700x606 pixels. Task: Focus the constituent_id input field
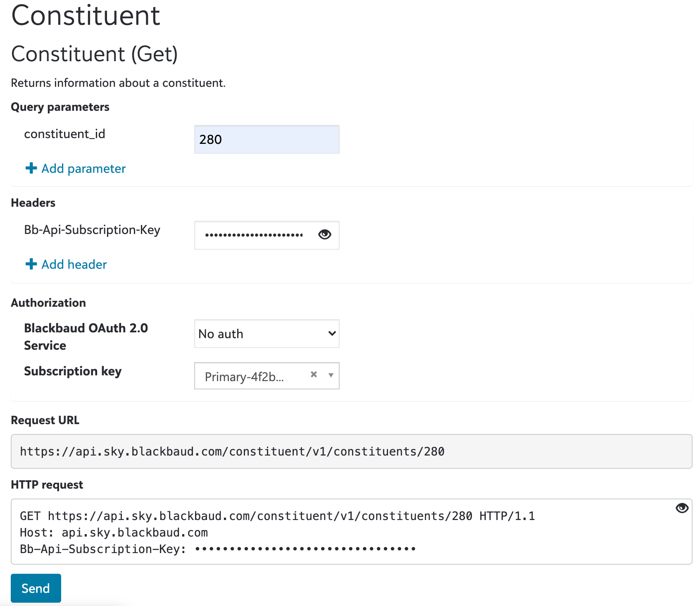[x=267, y=139]
